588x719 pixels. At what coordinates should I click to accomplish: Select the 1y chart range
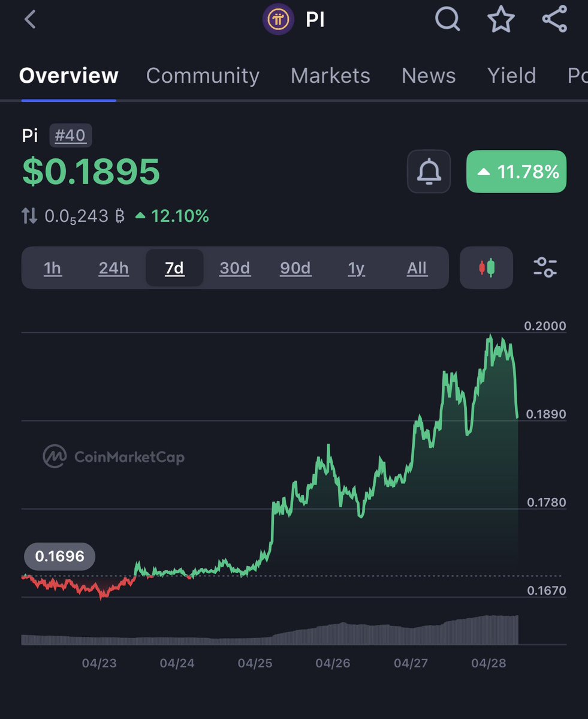coord(356,268)
